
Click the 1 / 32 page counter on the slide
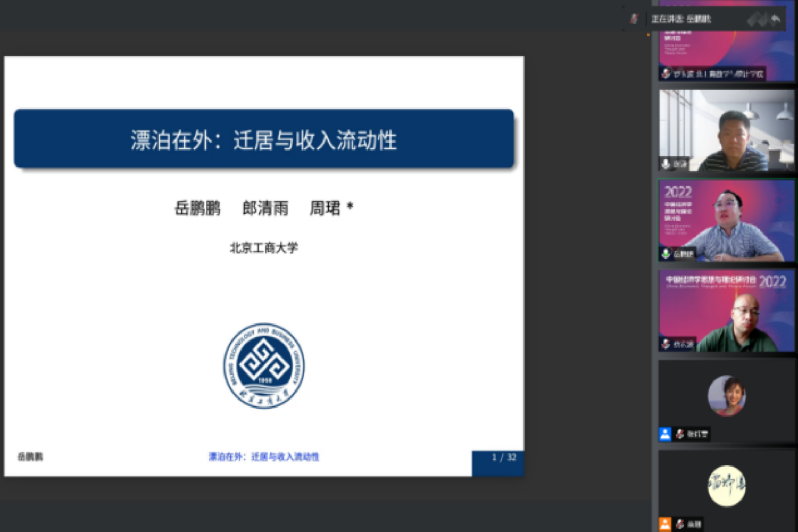503,458
